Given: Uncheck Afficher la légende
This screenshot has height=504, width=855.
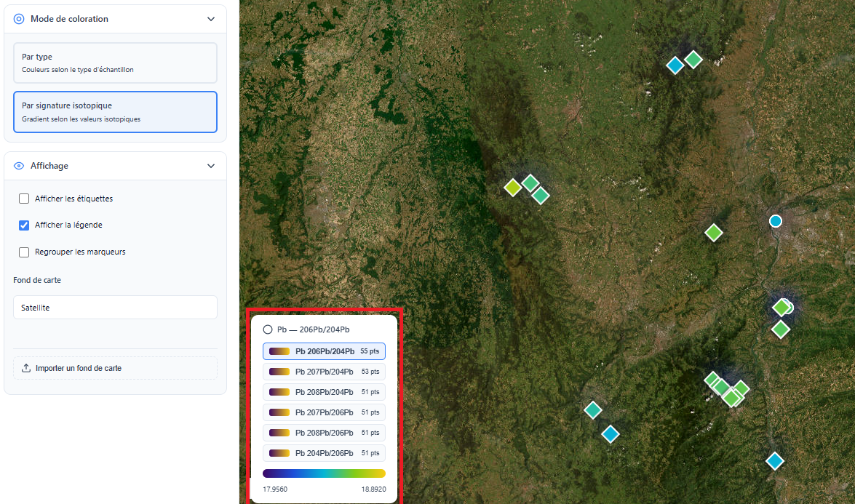Looking at the screenshot, I should pos(24,225).
